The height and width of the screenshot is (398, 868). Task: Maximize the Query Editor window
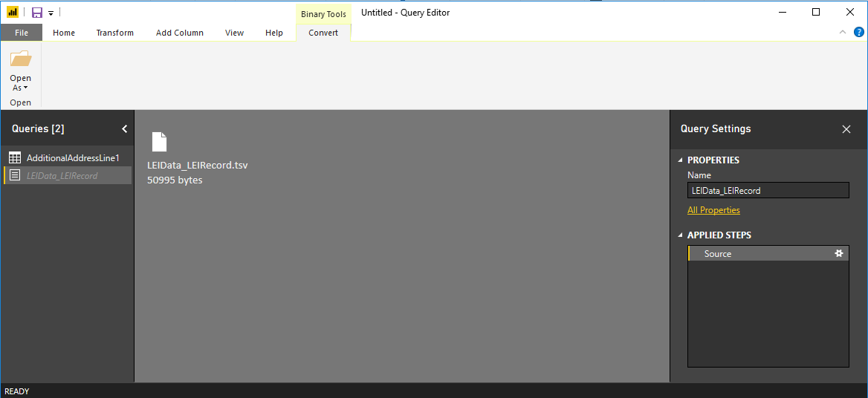[816, 12]
